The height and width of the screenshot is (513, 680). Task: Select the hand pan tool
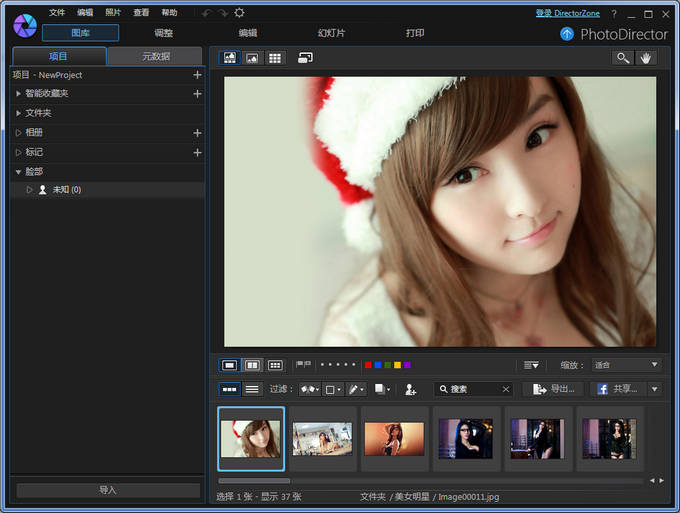point(646,58)
